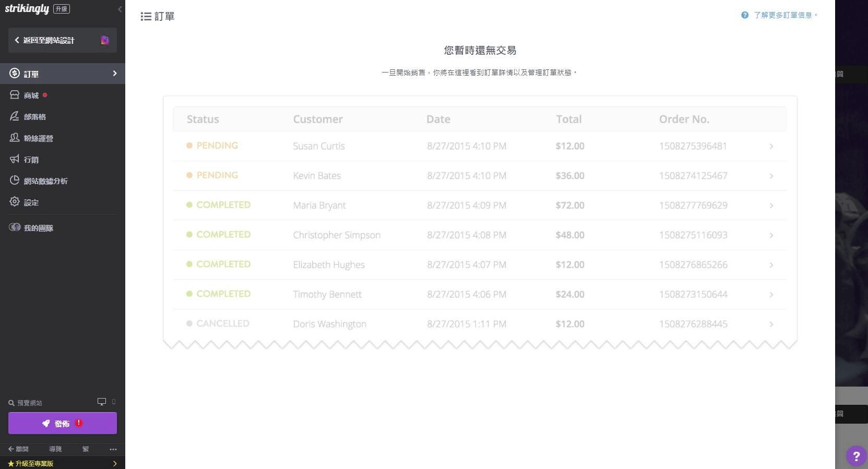Click the 訂單 dollar-sign icon
Viewport: 868px width, 469px height.
pyautogui.click(x=15, y=74)
